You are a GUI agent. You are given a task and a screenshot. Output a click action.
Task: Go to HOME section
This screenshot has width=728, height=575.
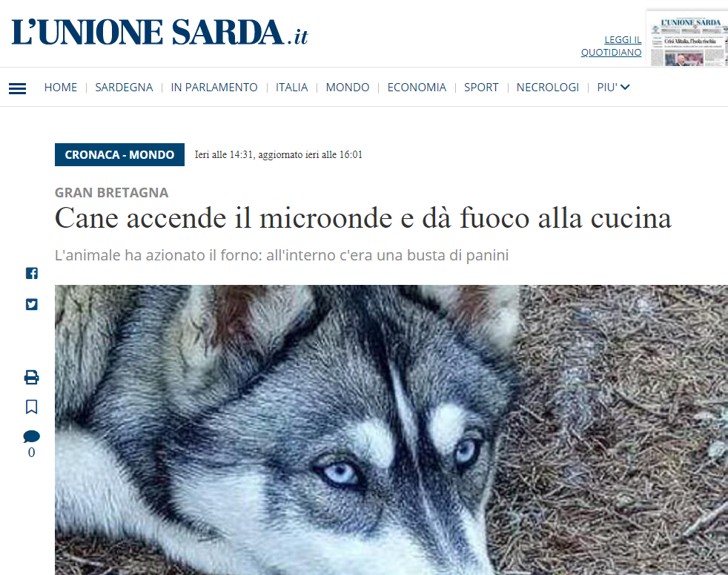[x=61, y=88]
